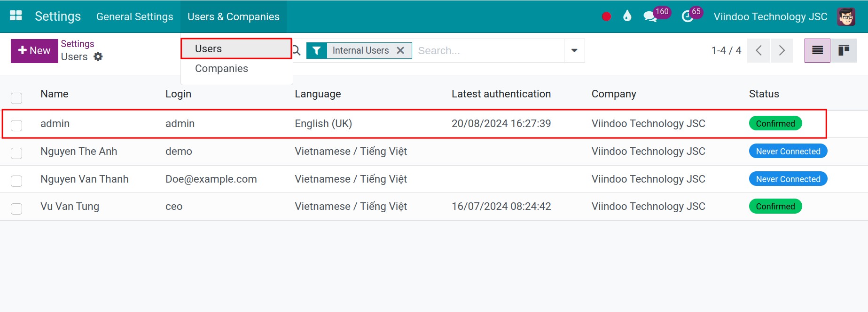Remove the Internal Users filter
Screen dimensions: 868x312
point(400,50)
